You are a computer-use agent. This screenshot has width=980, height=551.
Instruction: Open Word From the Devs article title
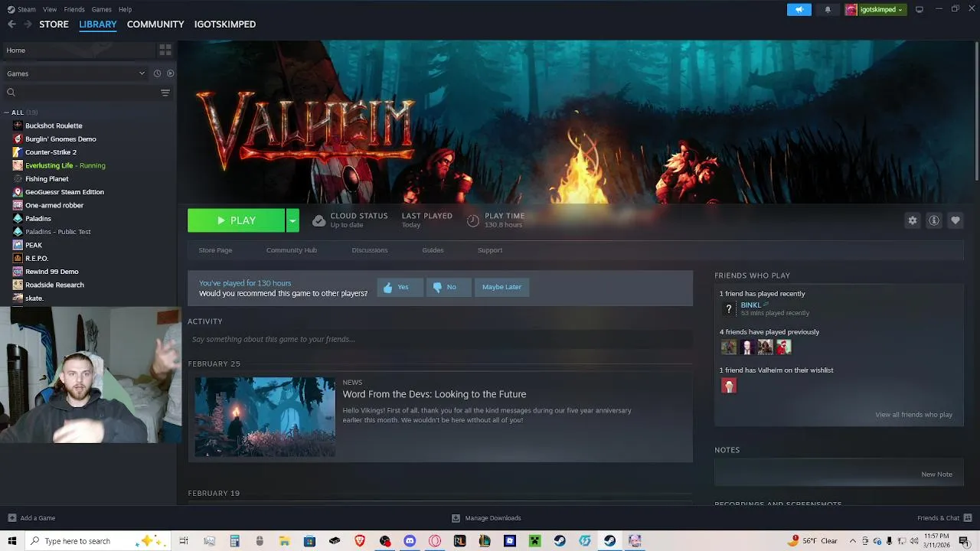click(x=434, y=394)
